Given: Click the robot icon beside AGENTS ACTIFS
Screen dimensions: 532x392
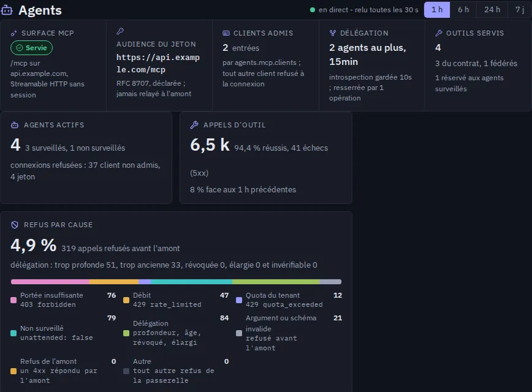Looking at the screenshot, I should (x=15, y=125).
